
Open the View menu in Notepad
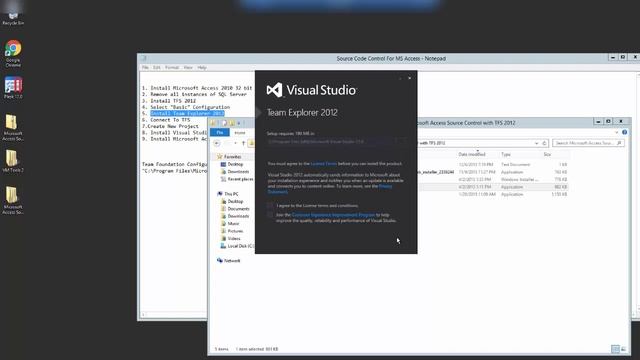(188, 67)
